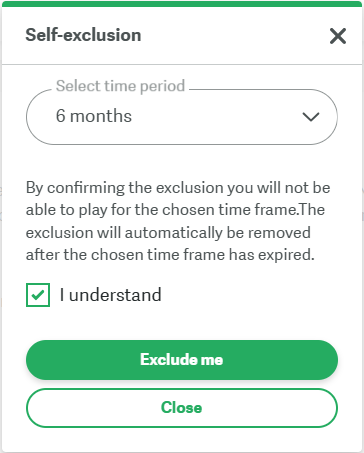Click the outlined Close button
The height and width of the screenshot is (453, 364).
182,408
